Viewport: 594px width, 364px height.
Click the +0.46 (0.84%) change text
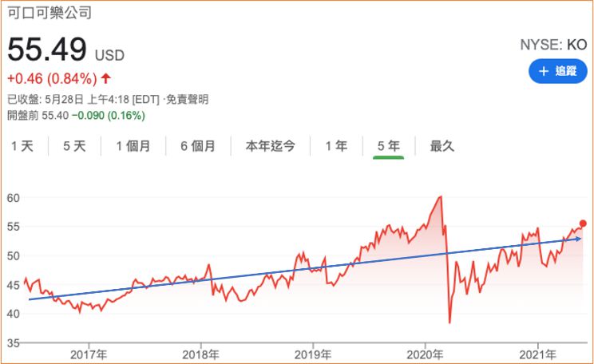52,79
